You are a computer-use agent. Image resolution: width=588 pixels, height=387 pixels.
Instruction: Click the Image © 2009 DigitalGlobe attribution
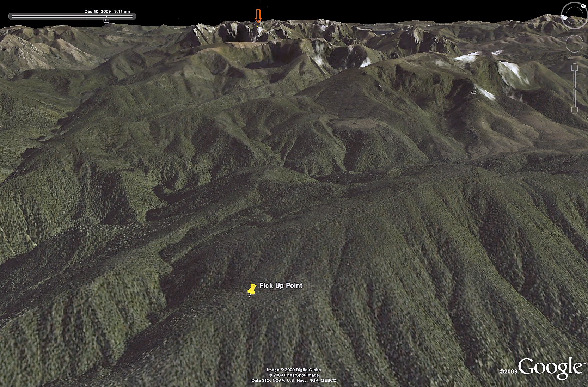pyautogui.click(x=294, y=370)
